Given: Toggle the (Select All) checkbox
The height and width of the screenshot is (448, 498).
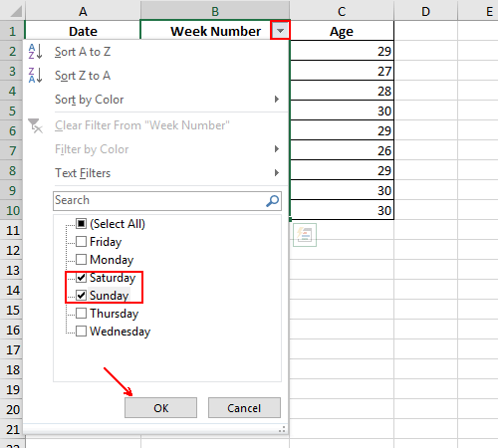Looking at the screenshot, I should (82, 223).
